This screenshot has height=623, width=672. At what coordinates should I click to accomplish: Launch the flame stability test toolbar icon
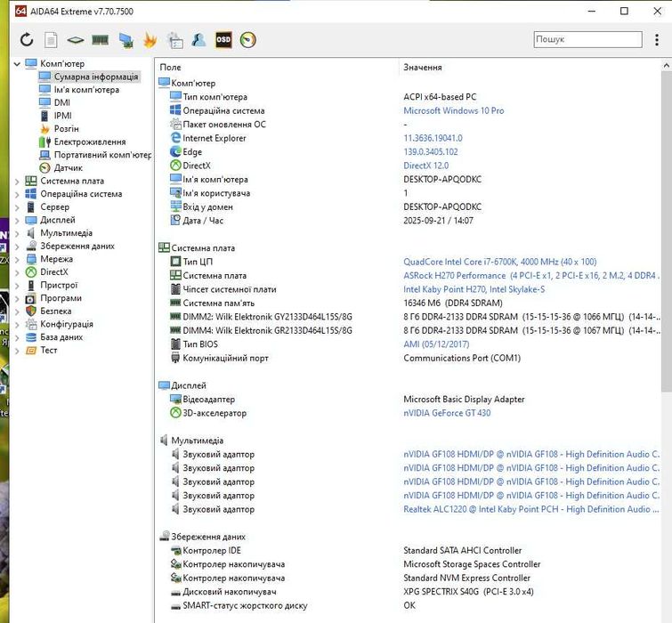(150, 40)
